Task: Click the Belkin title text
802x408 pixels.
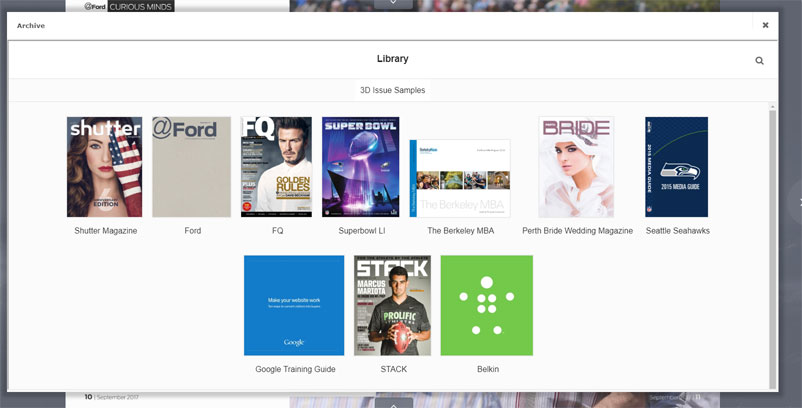Action: pos(487,369)
